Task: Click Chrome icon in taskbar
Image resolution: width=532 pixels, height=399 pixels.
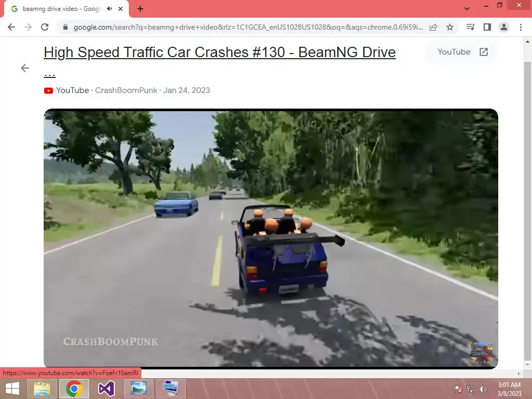Action: [x=74, y=389]
